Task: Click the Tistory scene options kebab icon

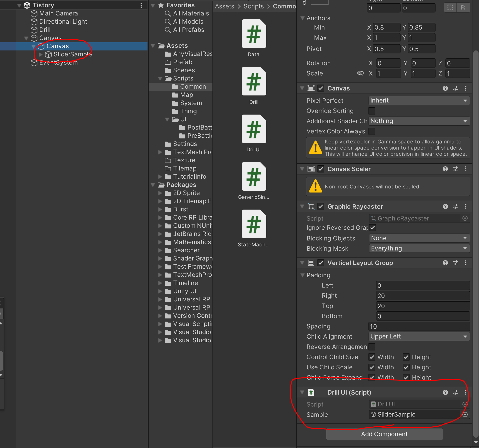Action: [141, 5]
